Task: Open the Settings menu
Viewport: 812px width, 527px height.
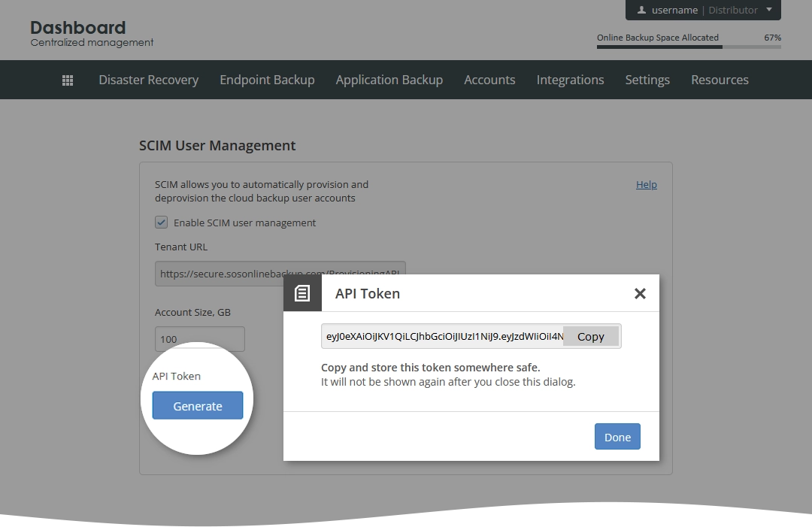Action: click(647, 80)
